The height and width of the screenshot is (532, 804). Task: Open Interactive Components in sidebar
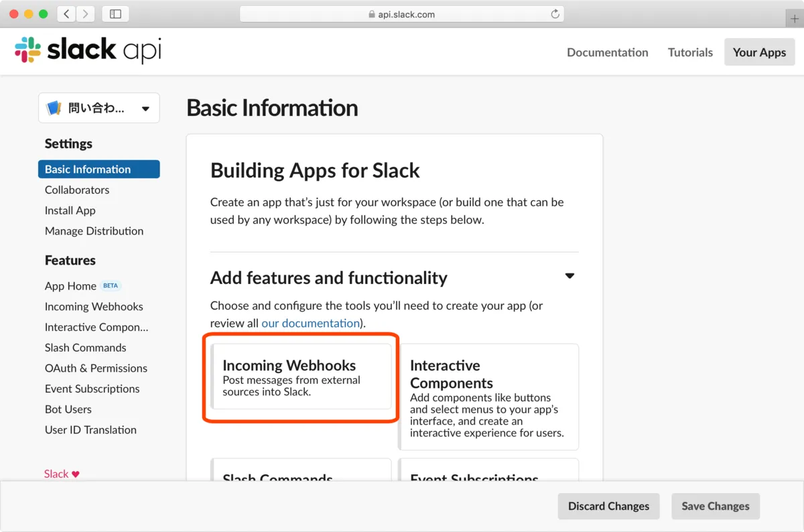pyautogui.click(x=96, y=327)
